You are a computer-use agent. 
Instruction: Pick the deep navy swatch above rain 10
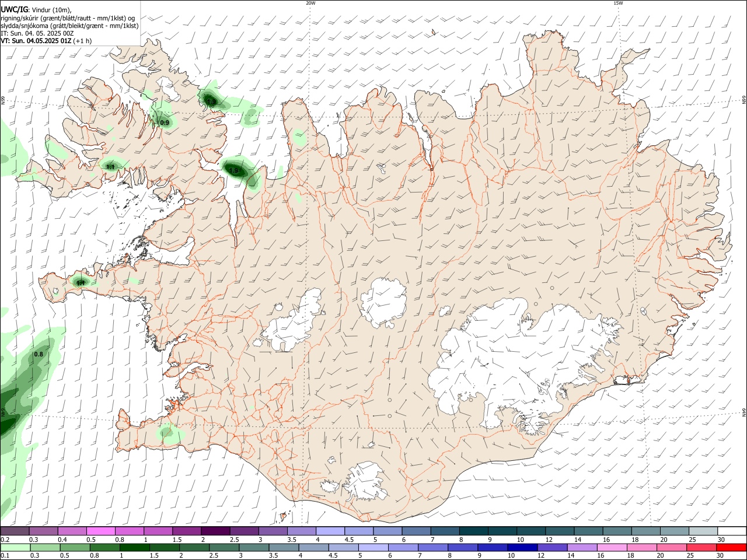(522, 547)
